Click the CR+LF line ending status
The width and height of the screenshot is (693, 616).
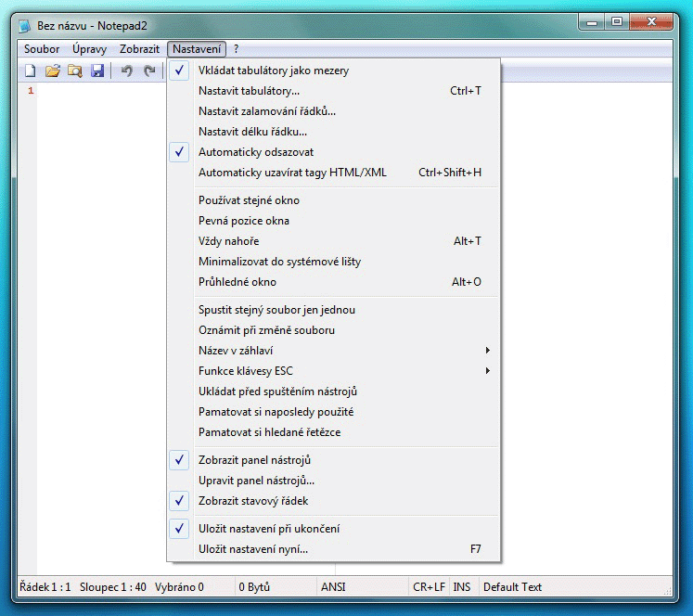[x=429, y=587]
